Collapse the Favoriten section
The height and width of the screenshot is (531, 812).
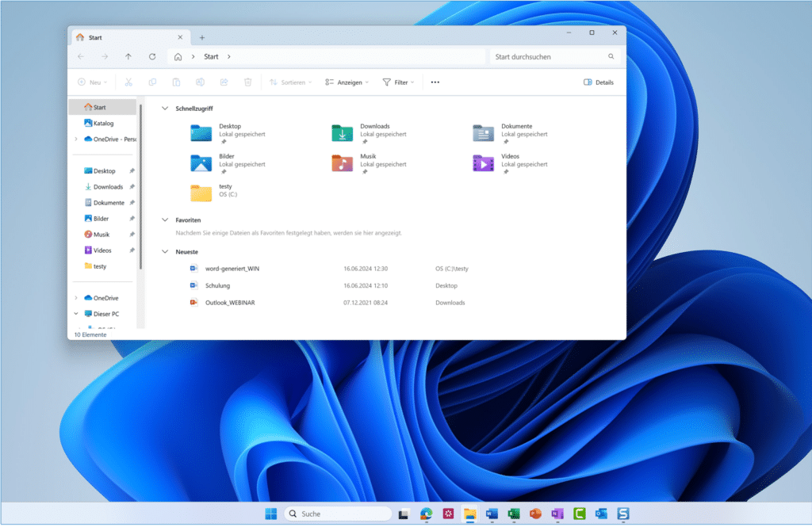point(165,220)
